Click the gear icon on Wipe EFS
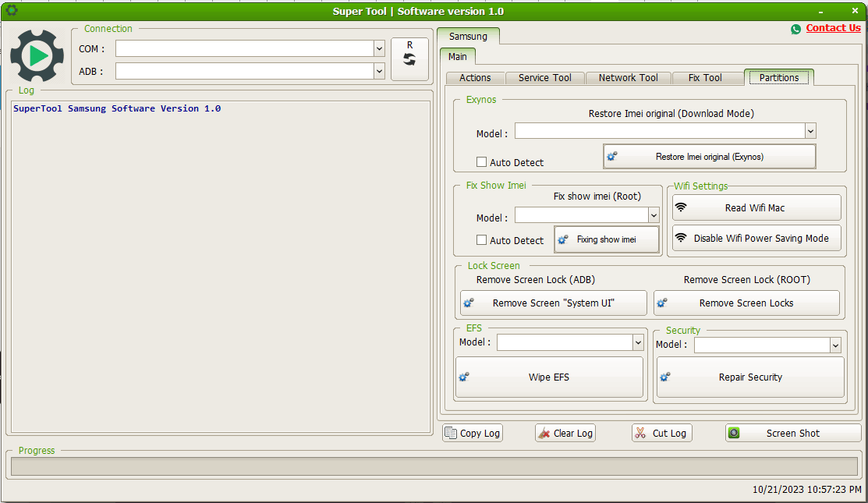 463,377
